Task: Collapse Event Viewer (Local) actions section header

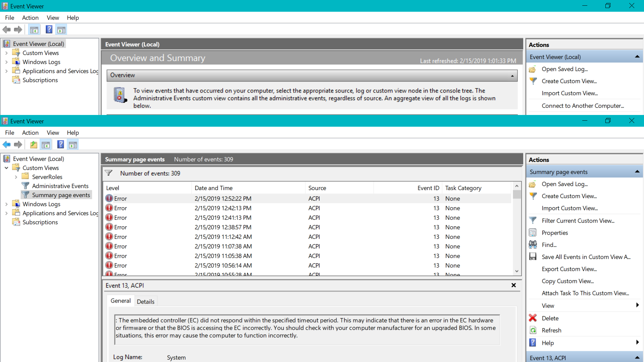Action: [x=637, y=57]
